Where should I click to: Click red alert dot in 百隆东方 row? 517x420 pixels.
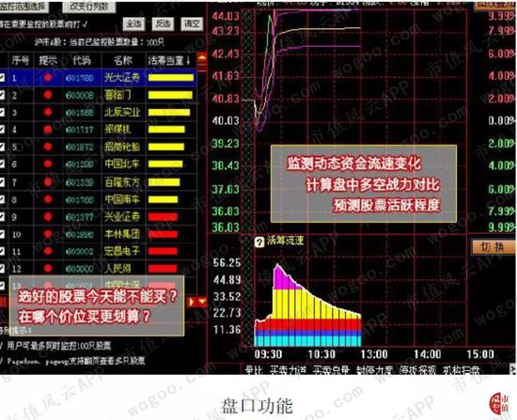[x=48, y=181]
